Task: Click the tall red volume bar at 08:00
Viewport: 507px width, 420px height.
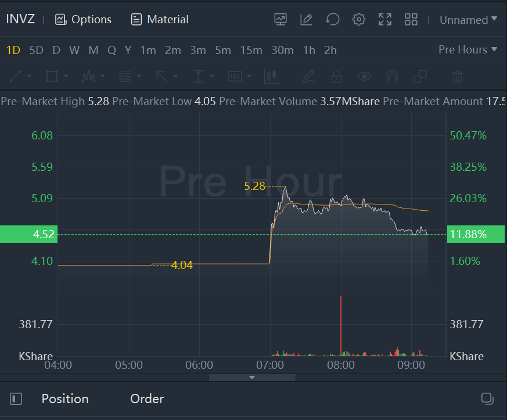Action: coord(341,326)
